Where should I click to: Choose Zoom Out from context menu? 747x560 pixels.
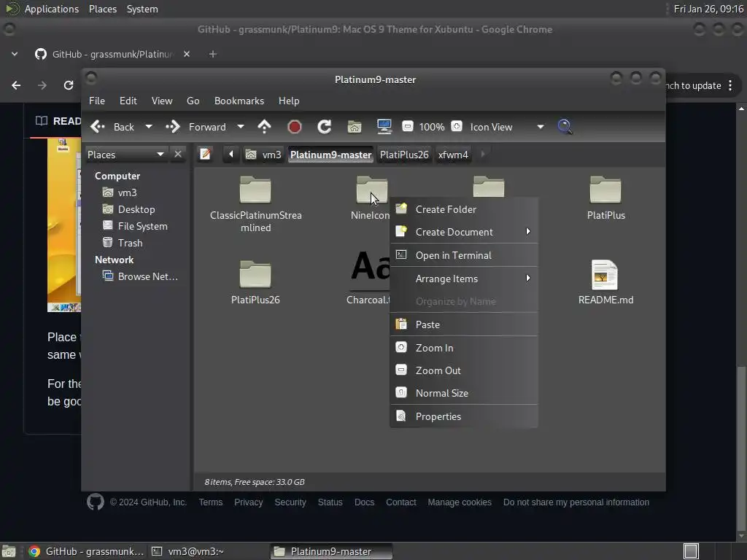point(464,370)
